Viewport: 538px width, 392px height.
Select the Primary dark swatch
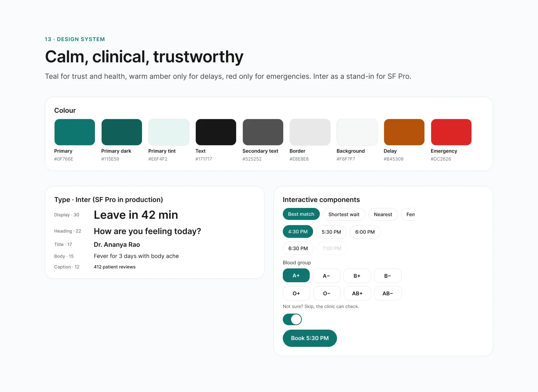(x=122, y=132)
